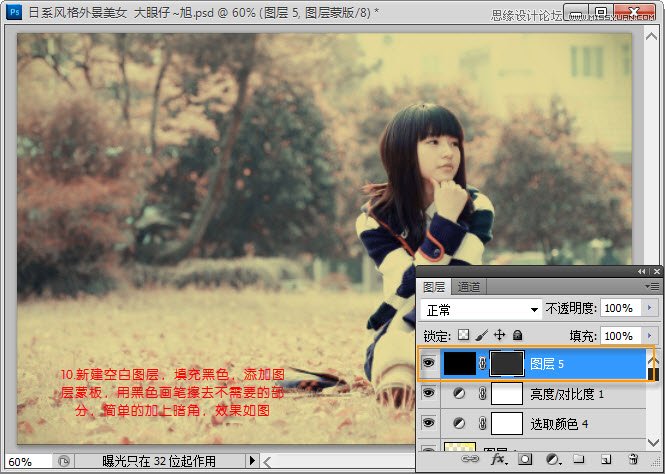The width and height of the screenshot is (665, 474).
Task: Hide the 图层 5 layer
Action: [x=429, y=363]
